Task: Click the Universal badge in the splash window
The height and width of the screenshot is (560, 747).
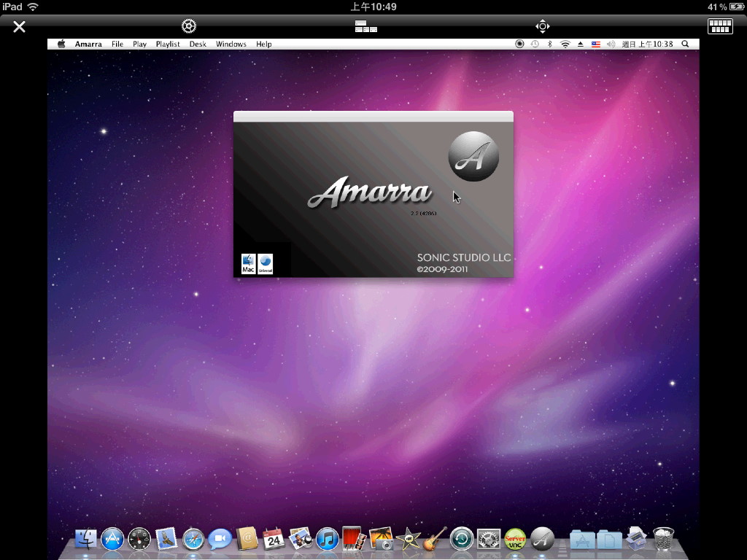Action: tap(266, 264)
